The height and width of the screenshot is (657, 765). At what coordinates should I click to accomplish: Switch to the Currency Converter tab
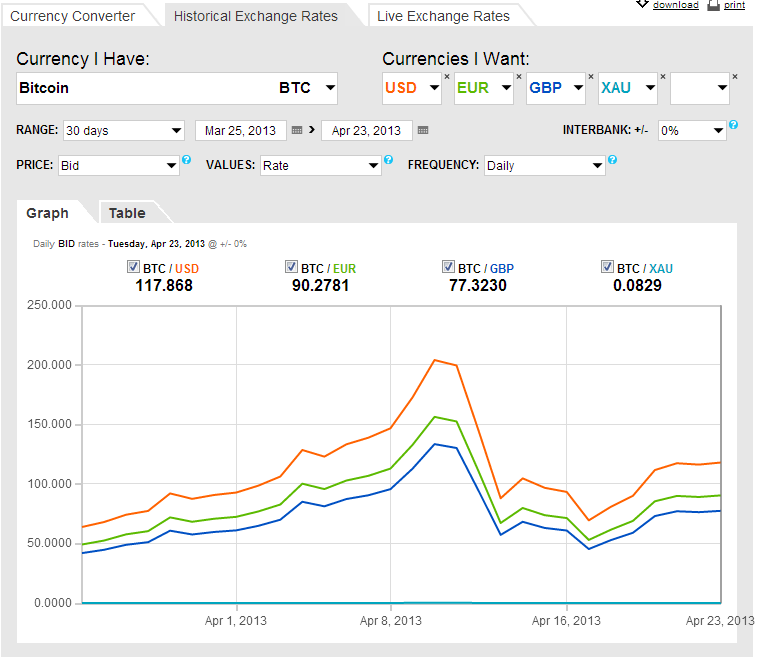click(72, 16)
